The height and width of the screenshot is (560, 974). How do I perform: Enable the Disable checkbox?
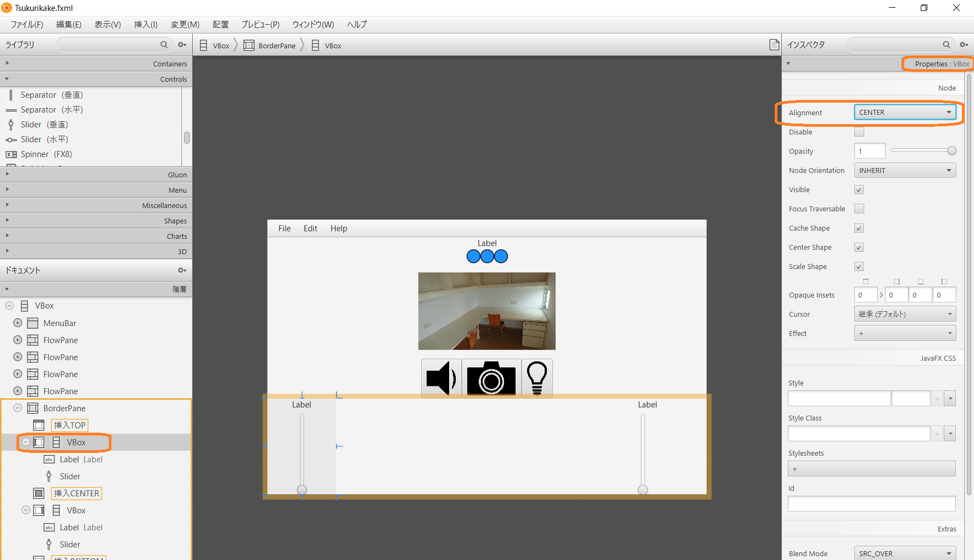[x=859, y=132]
